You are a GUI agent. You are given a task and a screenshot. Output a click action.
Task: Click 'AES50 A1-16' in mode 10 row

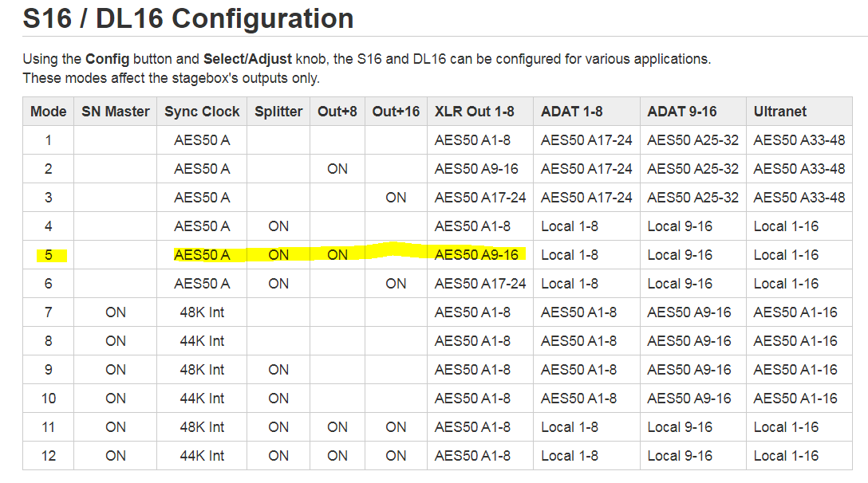tap(795, 399)
